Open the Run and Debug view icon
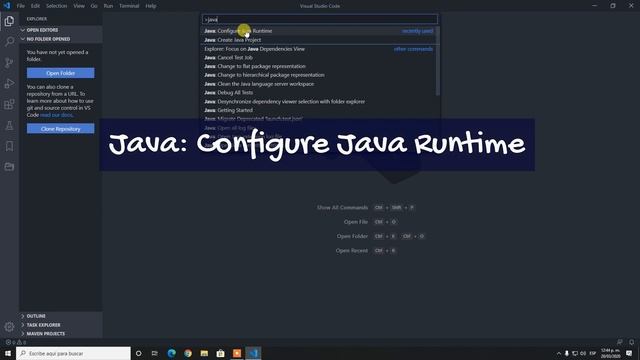640x360 pixels. pos(9,83)
